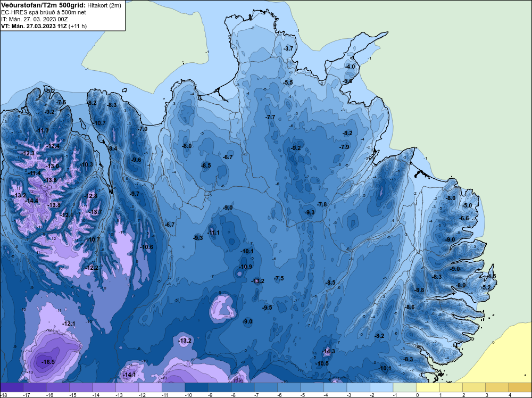Screen dimensions: 532x398
Task: Pick the pale yellow swatch between 0 and 1
Action: (428, 387)
